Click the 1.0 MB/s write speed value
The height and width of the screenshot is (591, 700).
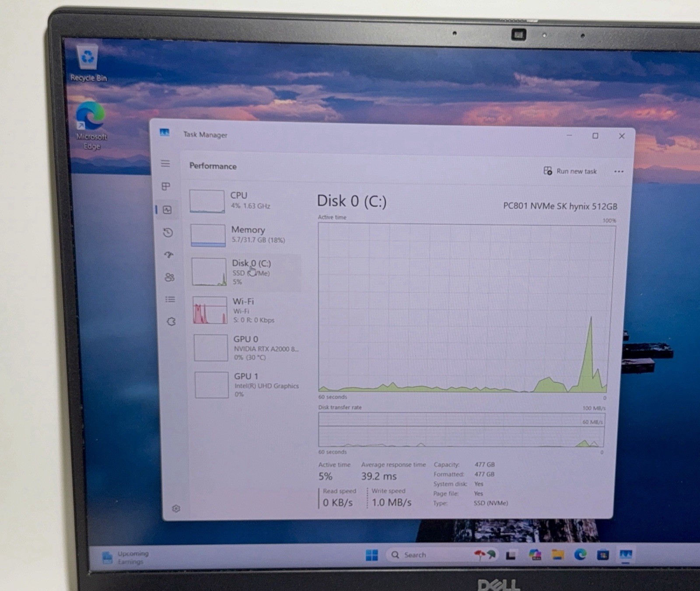click(x=392, y=503)
